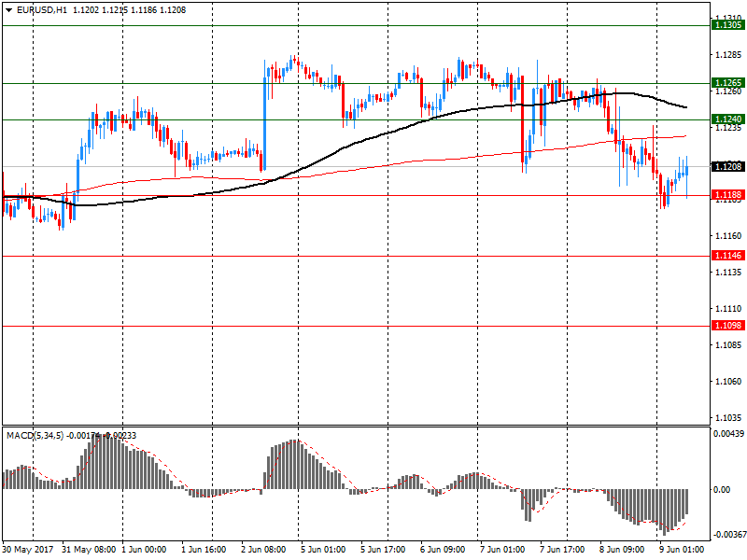Image resolution: width=747 pixels, height=560 pixels.
Task: Click the MACD scale value 0.00439
Action: (728, 434)
